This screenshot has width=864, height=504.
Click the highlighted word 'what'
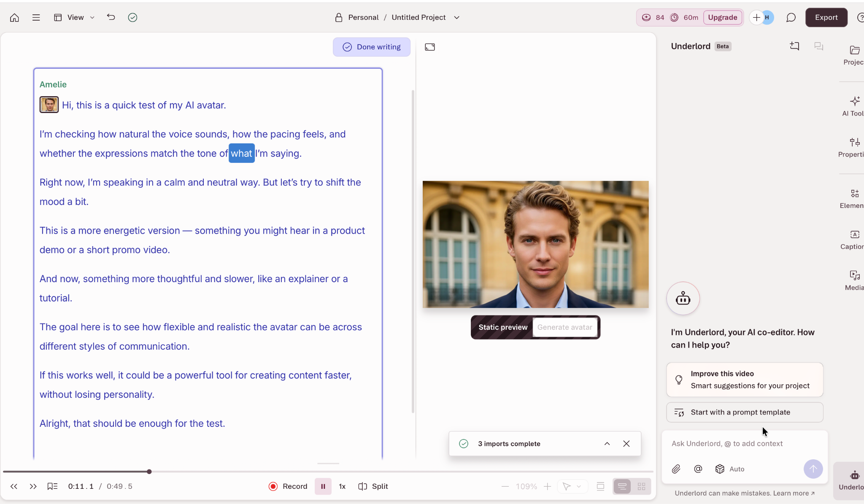click(x=241, y=153)
